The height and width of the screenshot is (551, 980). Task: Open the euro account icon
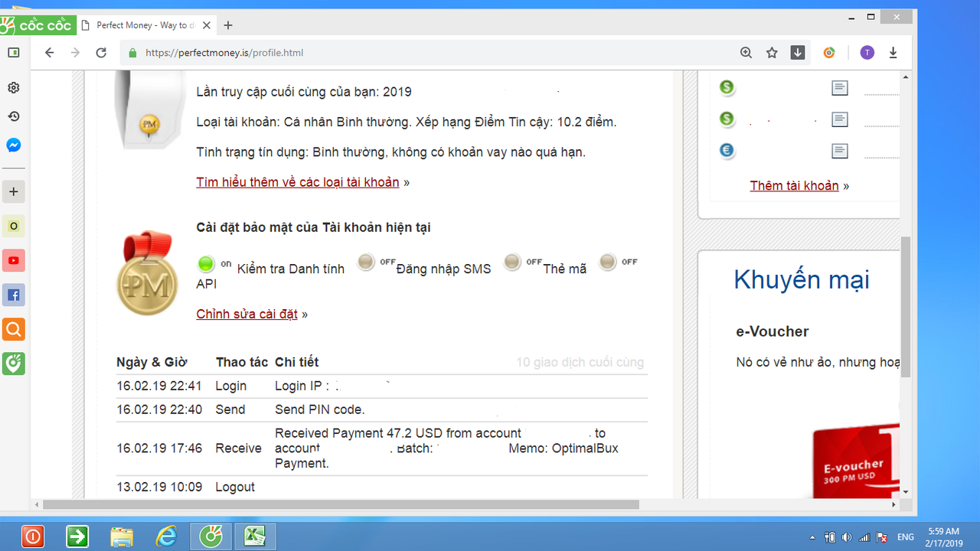(727, 151)
